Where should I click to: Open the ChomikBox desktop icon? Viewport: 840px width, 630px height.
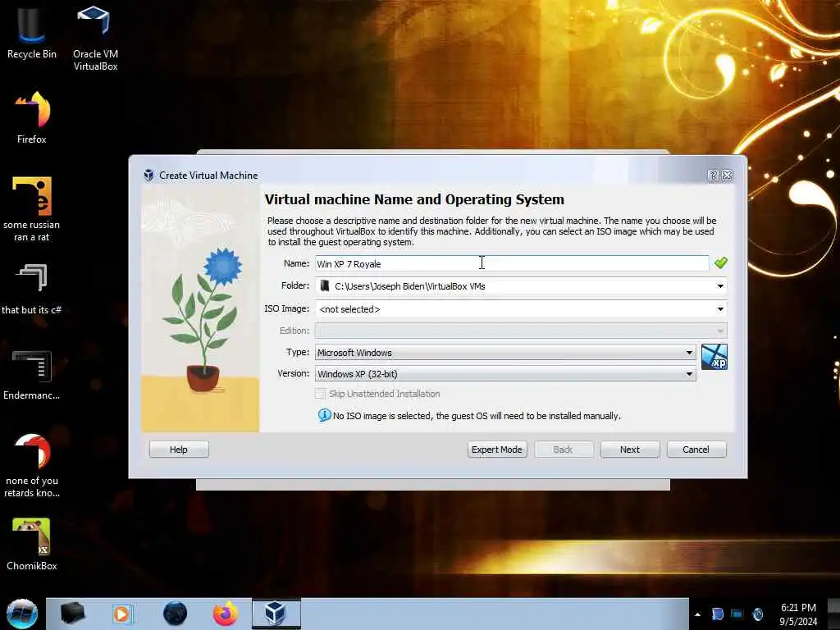pyautogui.click(x=32, y=544)
